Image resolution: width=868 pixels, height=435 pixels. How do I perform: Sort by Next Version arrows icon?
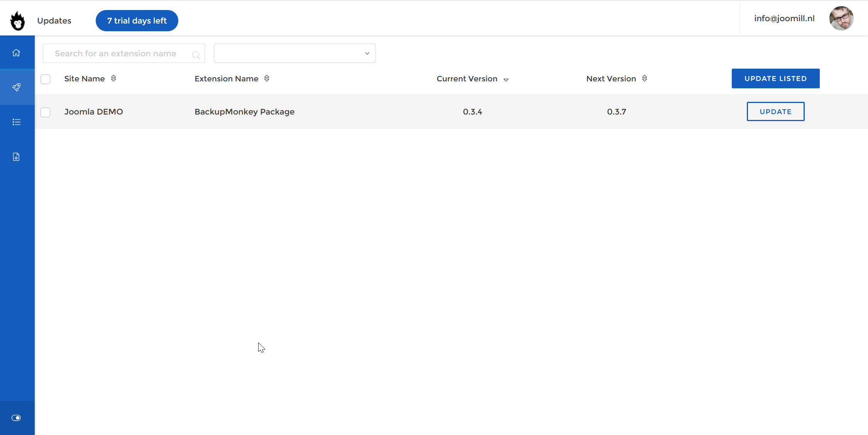[645, 79]
